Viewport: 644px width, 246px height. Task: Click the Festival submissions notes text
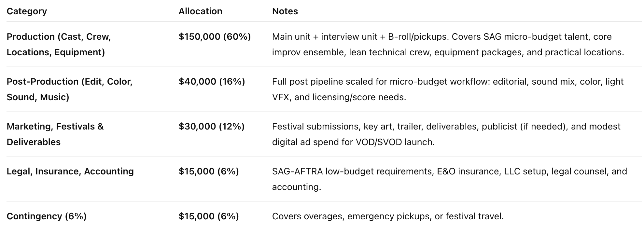446,134
